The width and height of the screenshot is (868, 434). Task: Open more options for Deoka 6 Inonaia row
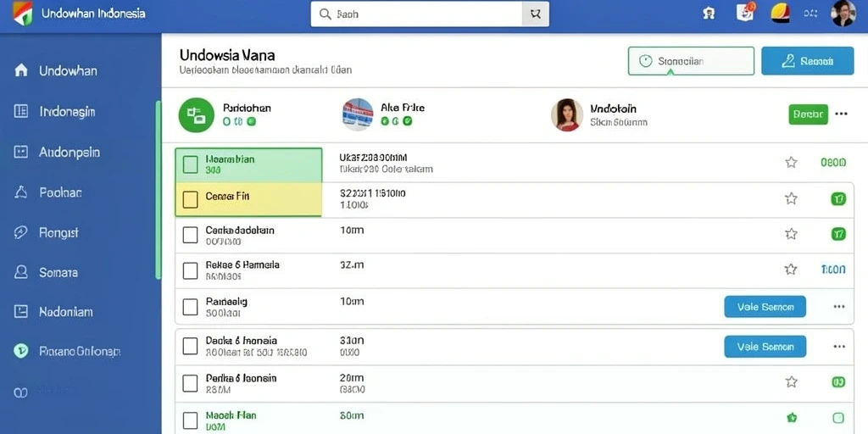[x=838, y=347]
